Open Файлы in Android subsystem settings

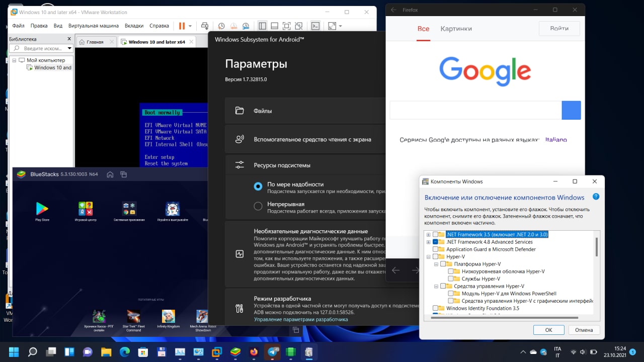click(x=305, y=111)
